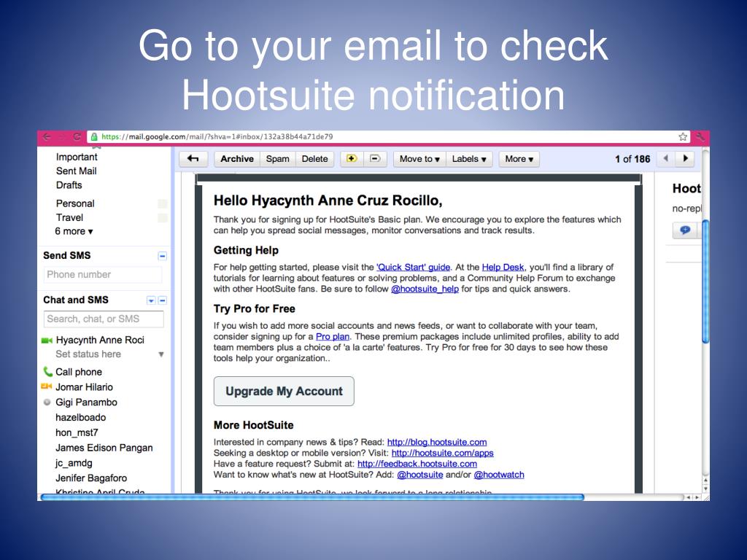
Task: Show older message arrow
Action: 686,158
